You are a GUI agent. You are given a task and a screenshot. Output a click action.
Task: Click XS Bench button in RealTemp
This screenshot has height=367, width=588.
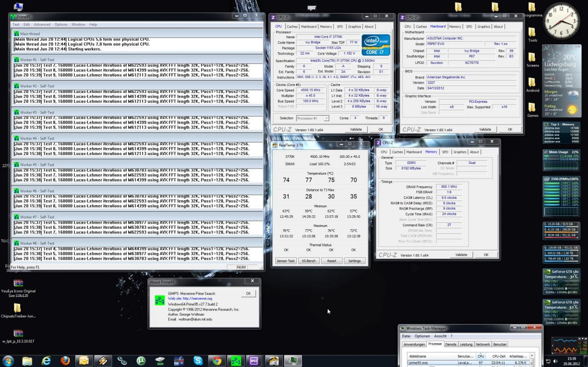point(308,261)
